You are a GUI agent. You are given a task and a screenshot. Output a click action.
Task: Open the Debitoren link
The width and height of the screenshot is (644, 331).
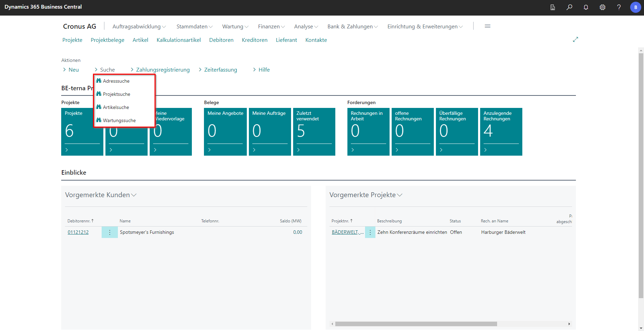click(x=221, y=40)
